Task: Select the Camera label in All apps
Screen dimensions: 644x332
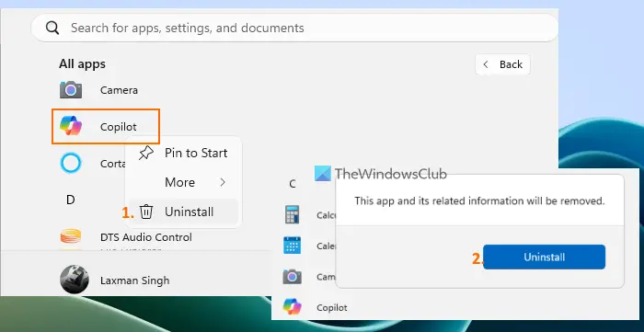Action: 119,90
